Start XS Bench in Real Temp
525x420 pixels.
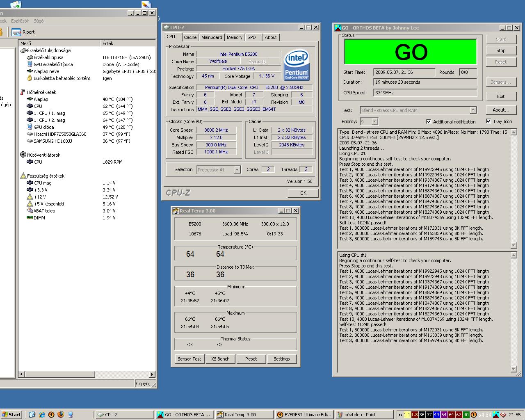point(220,359)
